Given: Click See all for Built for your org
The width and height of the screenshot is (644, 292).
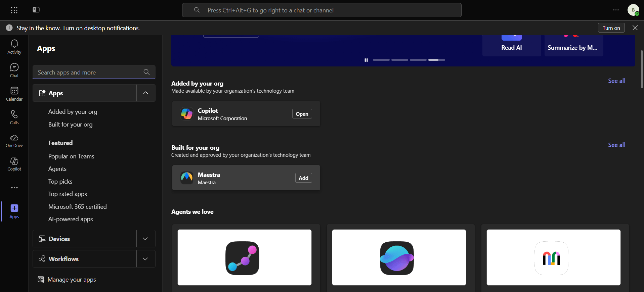Looking at the screenshot, I should tap(616, 145).
